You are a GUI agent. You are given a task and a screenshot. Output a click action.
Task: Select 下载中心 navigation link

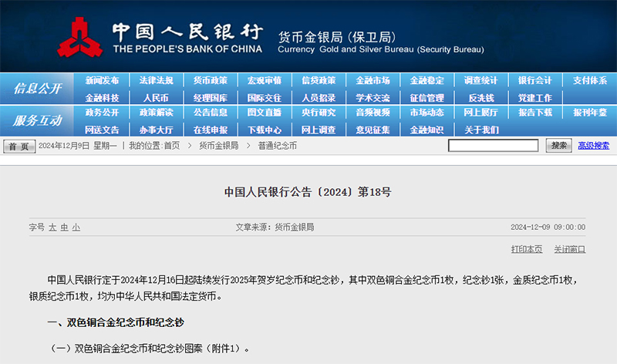pyautogui.click(x=265, y=130)
